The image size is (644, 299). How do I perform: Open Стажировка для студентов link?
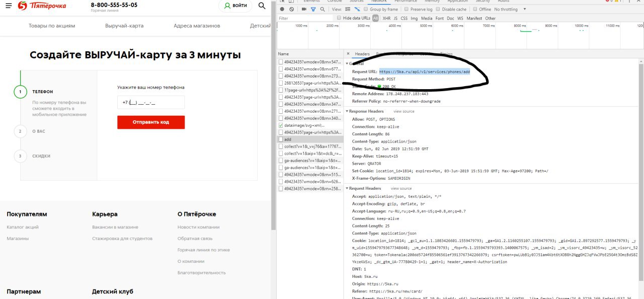coord(122,239)
